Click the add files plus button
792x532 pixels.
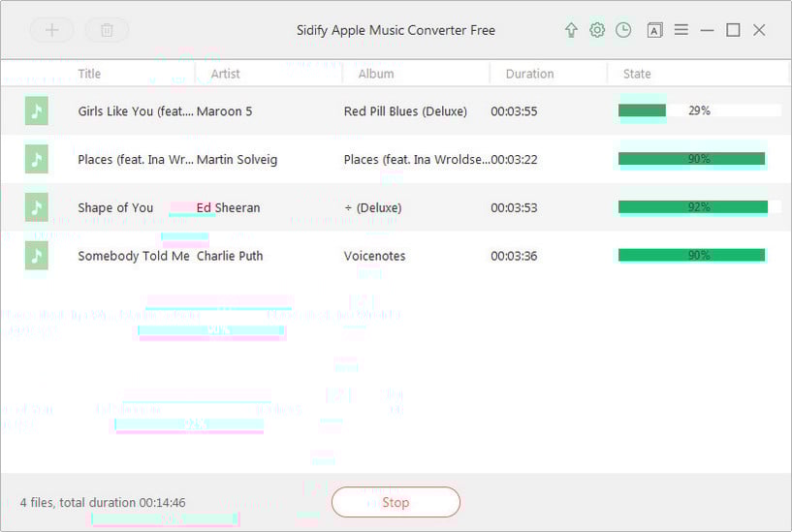51,30
